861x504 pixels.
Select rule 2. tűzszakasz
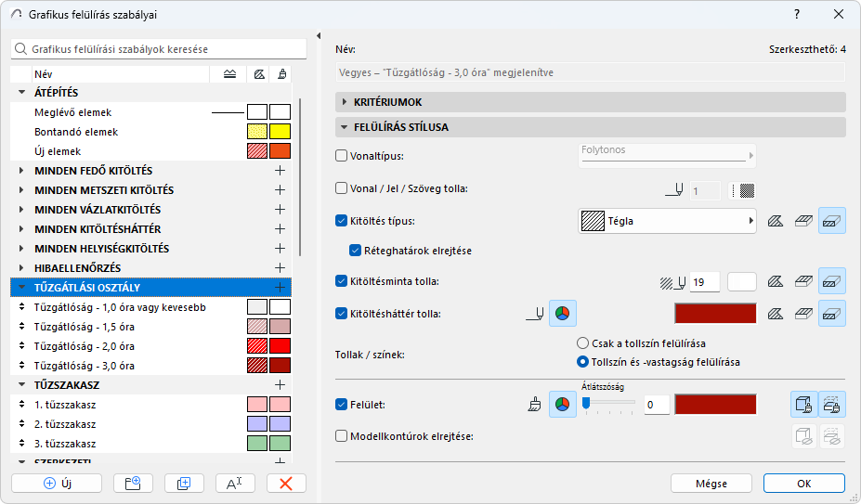(x=151, y=424)
